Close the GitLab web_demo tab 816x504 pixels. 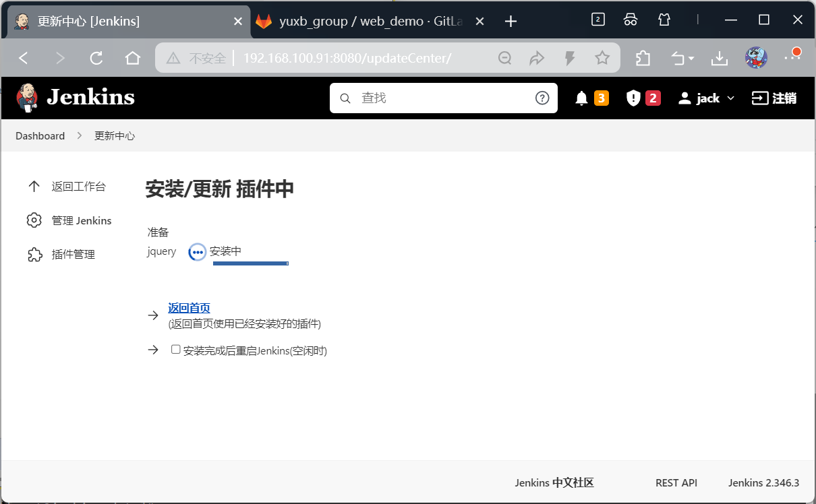pos(479,22)
